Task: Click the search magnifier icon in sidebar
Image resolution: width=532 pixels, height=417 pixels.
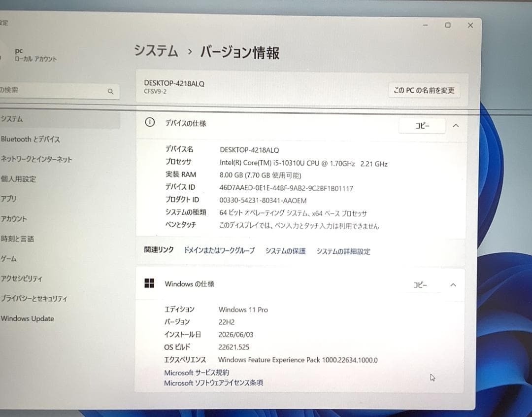Action: pyautogui.click(x=110, y=91)
